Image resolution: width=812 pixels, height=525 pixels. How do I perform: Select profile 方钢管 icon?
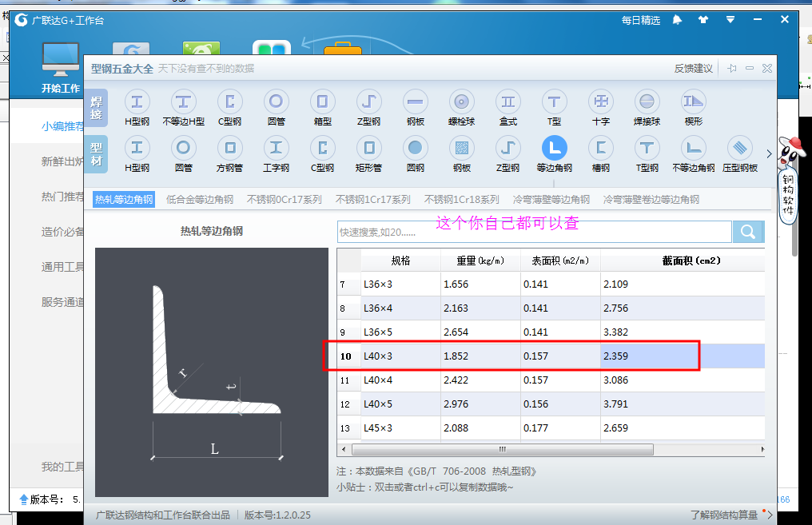(229, 148)
